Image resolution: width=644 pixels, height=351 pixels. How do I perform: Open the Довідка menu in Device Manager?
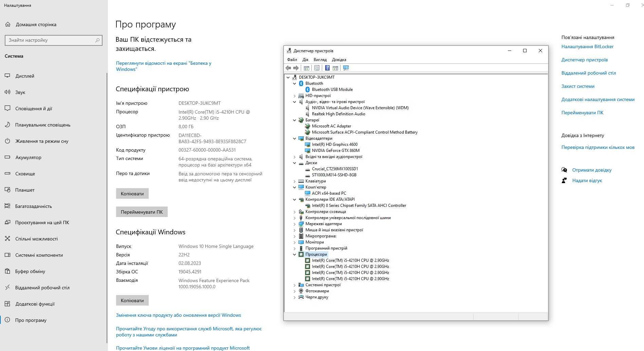(x=339, y=60)
